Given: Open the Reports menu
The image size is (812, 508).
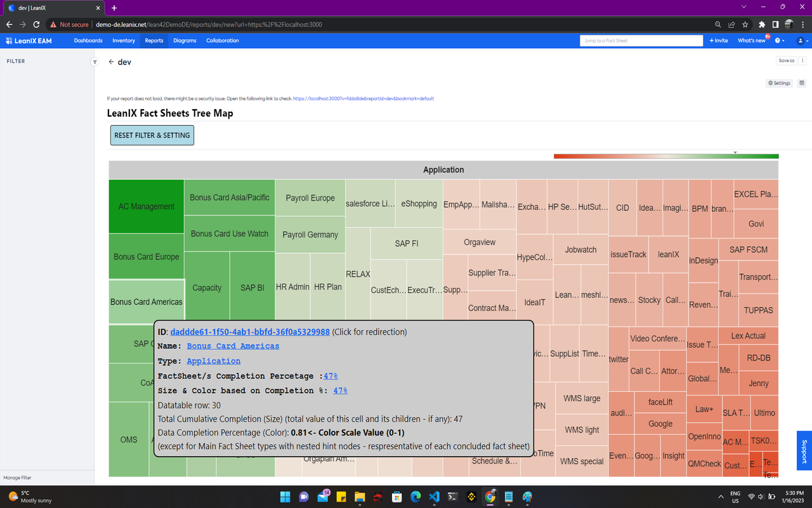Looking at the screenshot, I should tap(154, 41).
